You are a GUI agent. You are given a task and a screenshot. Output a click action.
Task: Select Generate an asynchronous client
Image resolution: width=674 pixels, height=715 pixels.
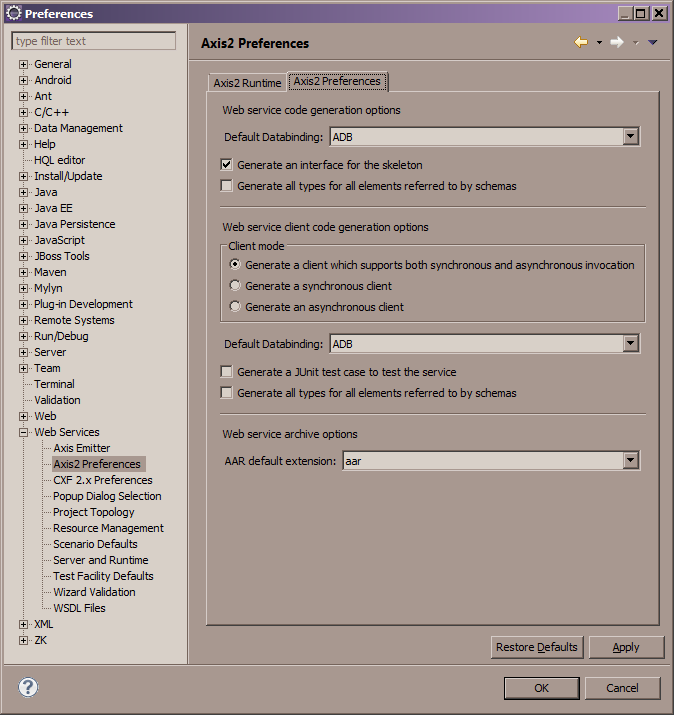point(235,306)
